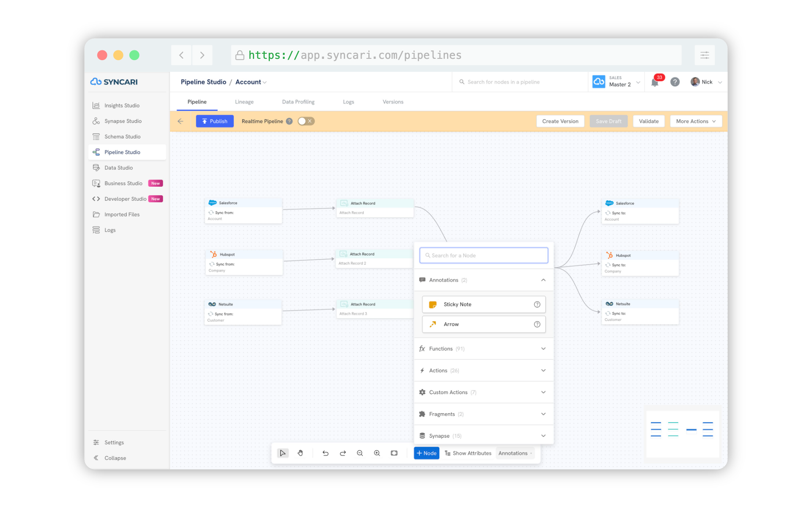Open Insights Studio from sidebar
Image resolution: width=812 pixels, height=508 pixels.
(x=127, y=105)
